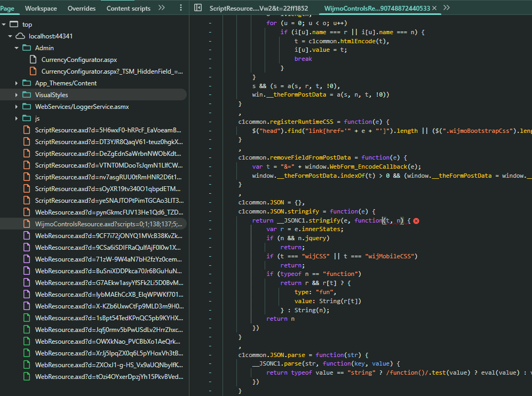Click the top frame window icon
The image size is (532, 396).
[14, 25]
